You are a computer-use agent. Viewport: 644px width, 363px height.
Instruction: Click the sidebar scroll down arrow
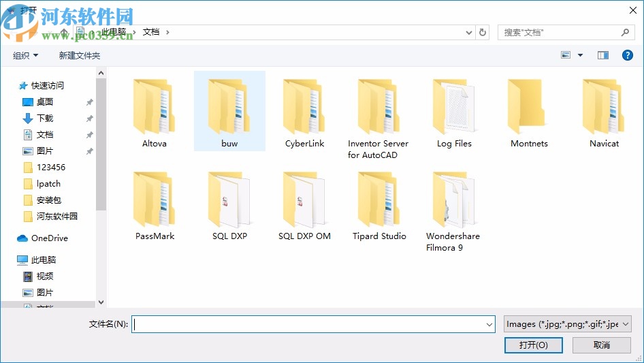[101, 302]
